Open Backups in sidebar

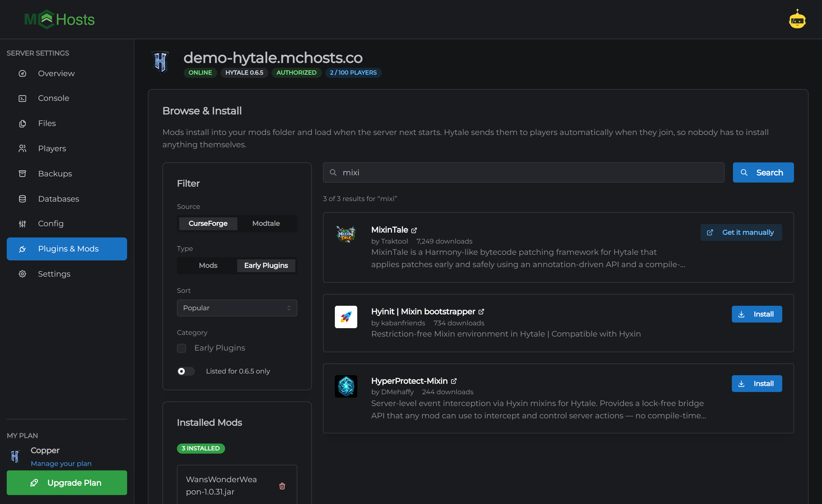coord(67,174)
